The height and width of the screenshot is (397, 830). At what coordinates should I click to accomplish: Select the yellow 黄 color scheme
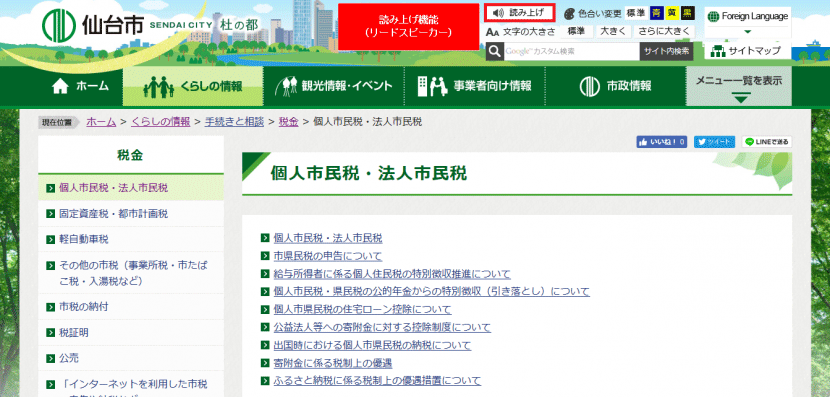(x=672, y=13)
